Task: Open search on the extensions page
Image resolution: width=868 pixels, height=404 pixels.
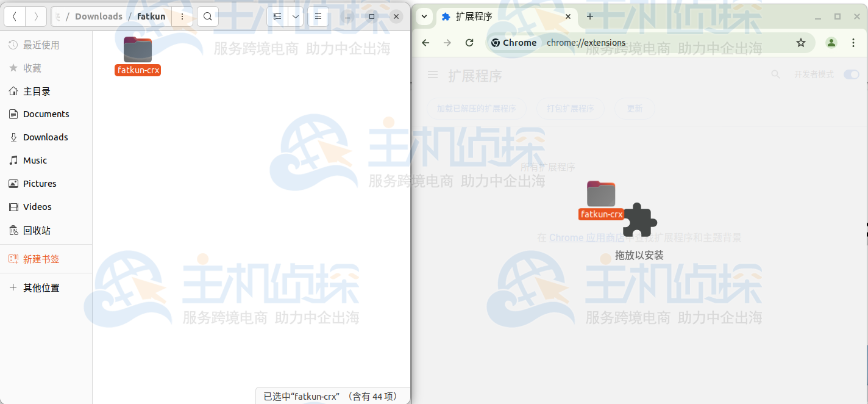Action: tap(775, 74)
